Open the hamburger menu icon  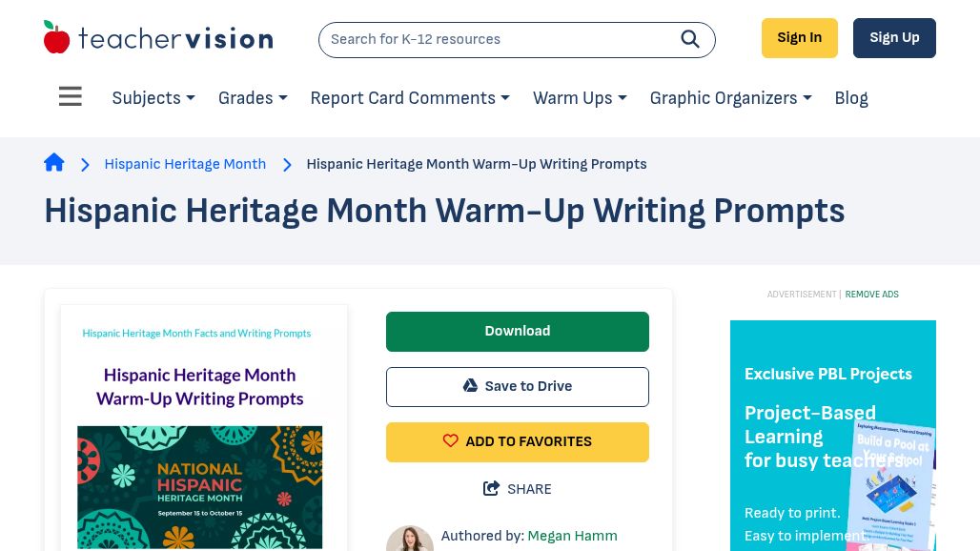71,97
